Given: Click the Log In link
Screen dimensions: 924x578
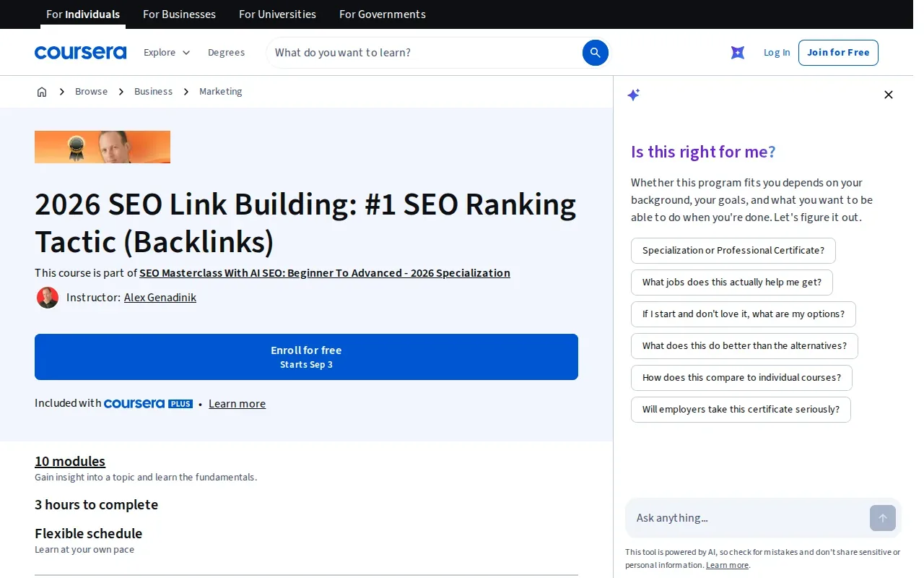Looking at the screenshot, I should 777,53.
